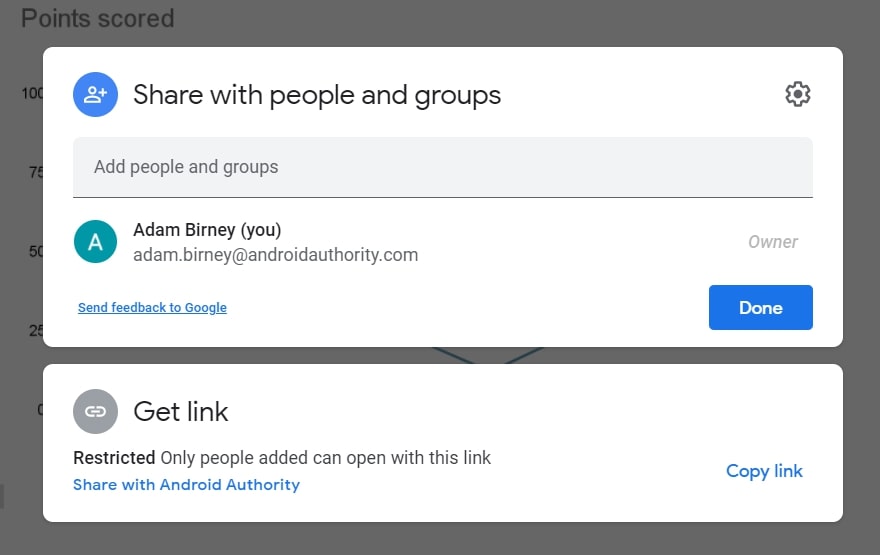
Task: Click the 25 label on chart axis
Action: 34,331
